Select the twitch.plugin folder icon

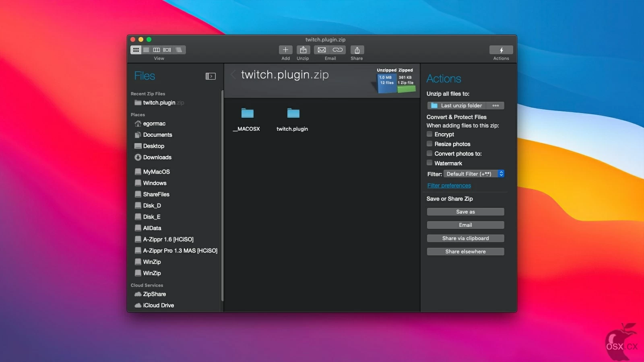click(293, 113)
